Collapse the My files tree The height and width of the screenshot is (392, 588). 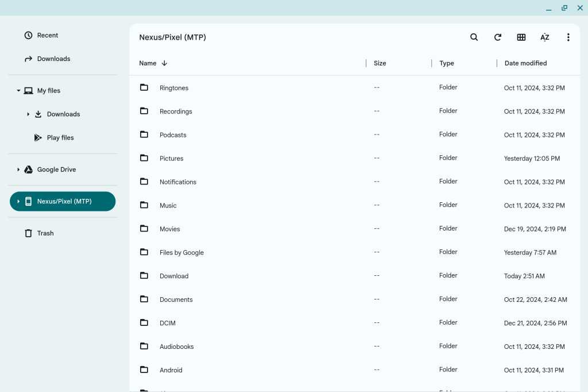click(18, 90)
